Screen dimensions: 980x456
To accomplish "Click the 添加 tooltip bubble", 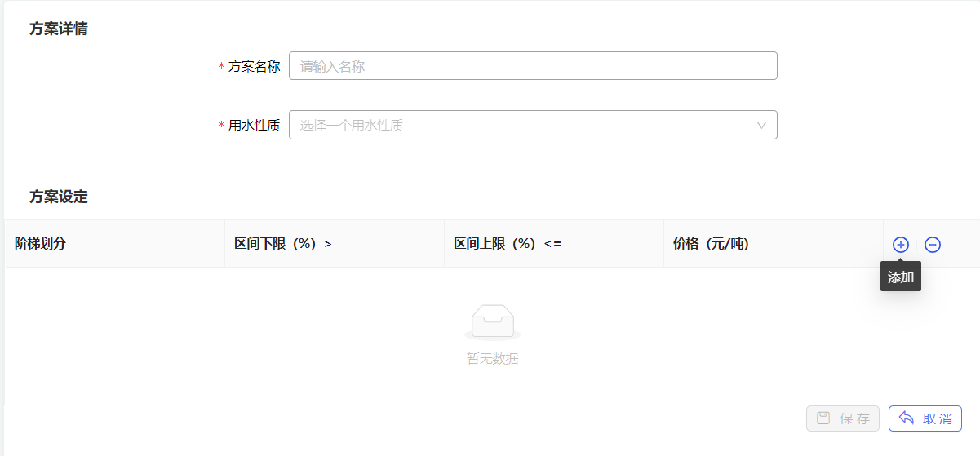I will pyautogui.click(x=901, y=277).
